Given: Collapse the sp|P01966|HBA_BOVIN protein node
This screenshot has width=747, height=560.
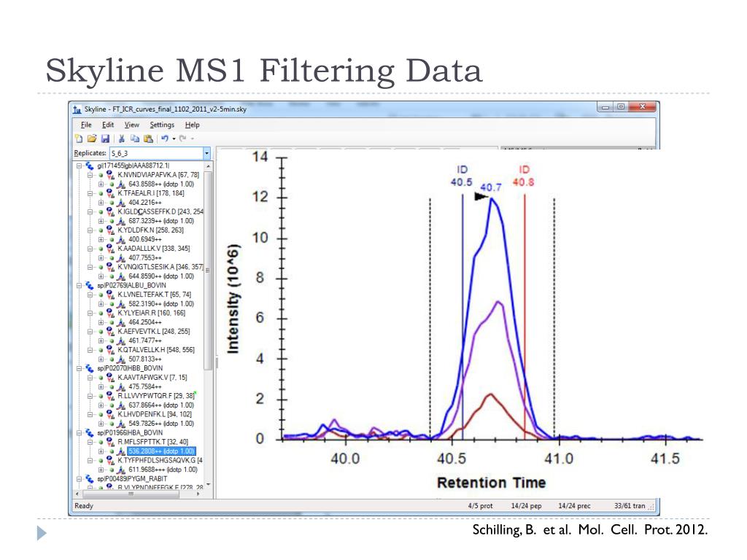Looking at the screenshot, I should point(79,433).
